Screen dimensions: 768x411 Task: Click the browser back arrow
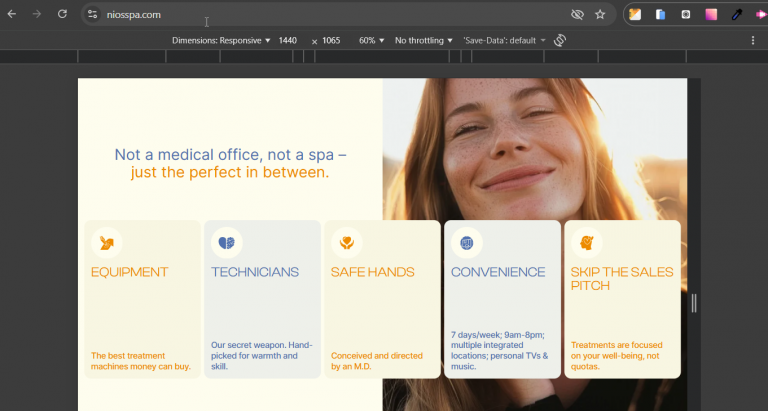click(x=12, y=15)
